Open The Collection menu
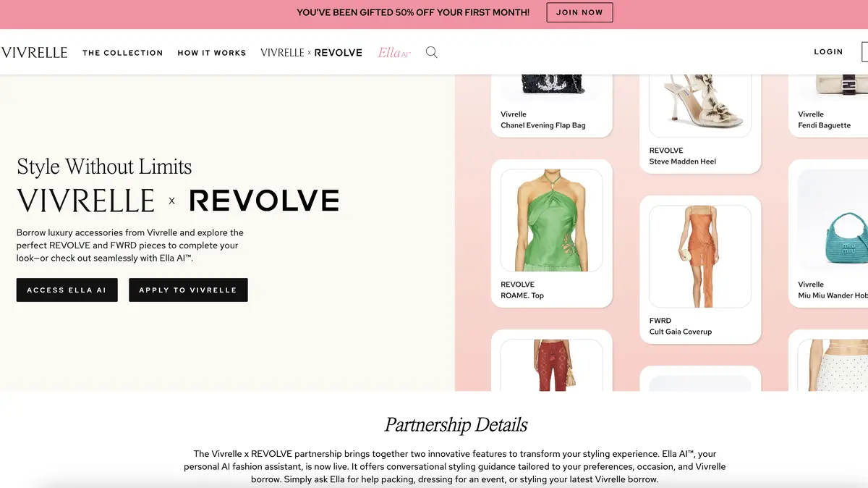 click(123, 53)
